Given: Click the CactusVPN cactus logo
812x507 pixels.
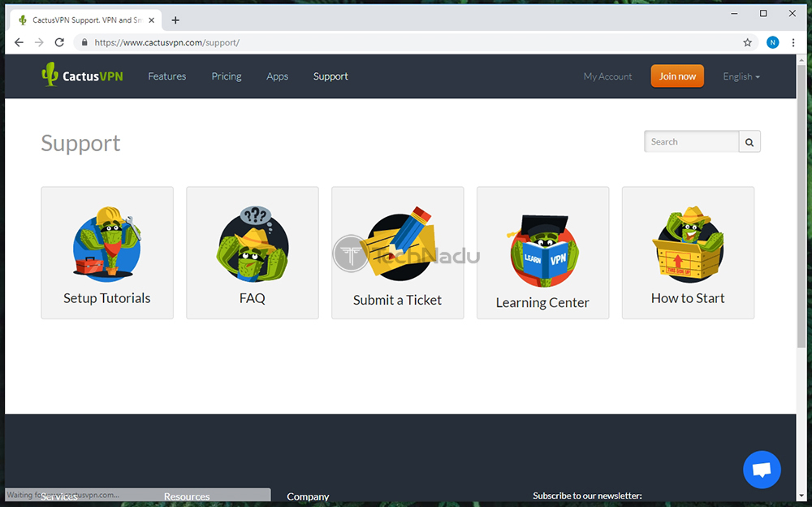Looking at the screenshot, I should (82, 76).
